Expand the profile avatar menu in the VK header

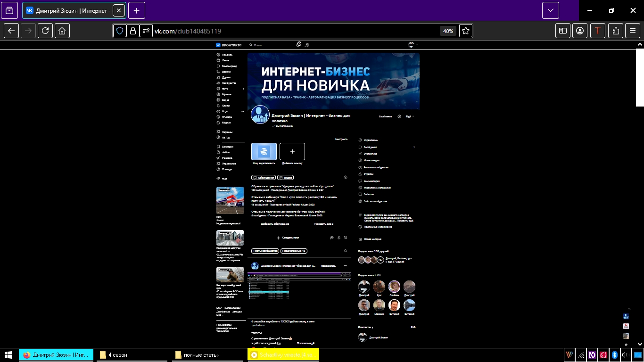[x=413, y=45]
